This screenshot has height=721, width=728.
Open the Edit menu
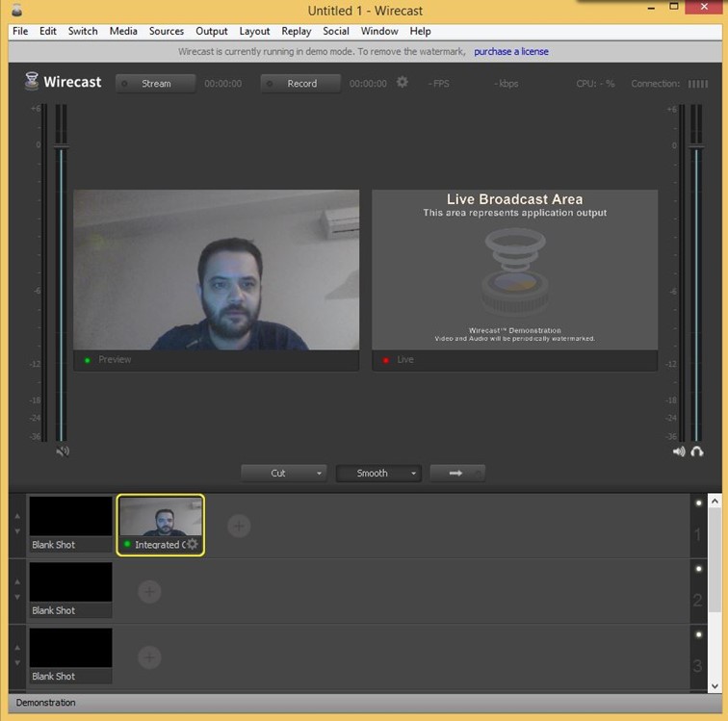tap(48, 31)
